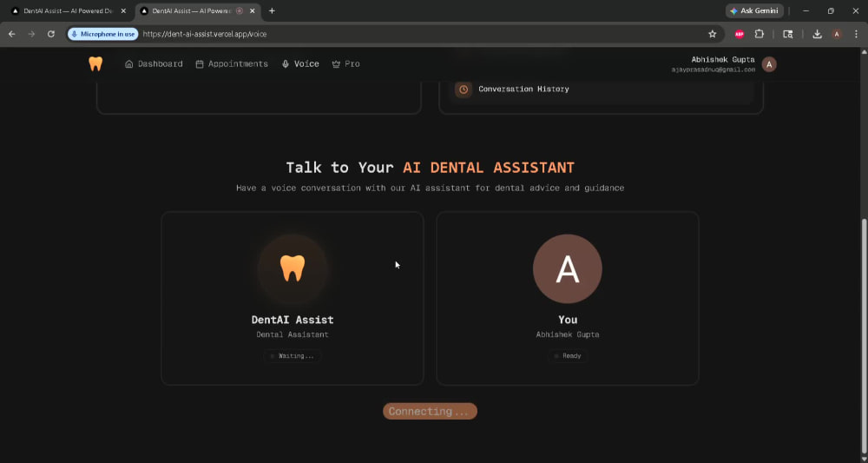Image resolution: width=868 pixels, height=463 pixels.
Task: Click the DentAI tooth logo in navbar
Action: [95, 63]
